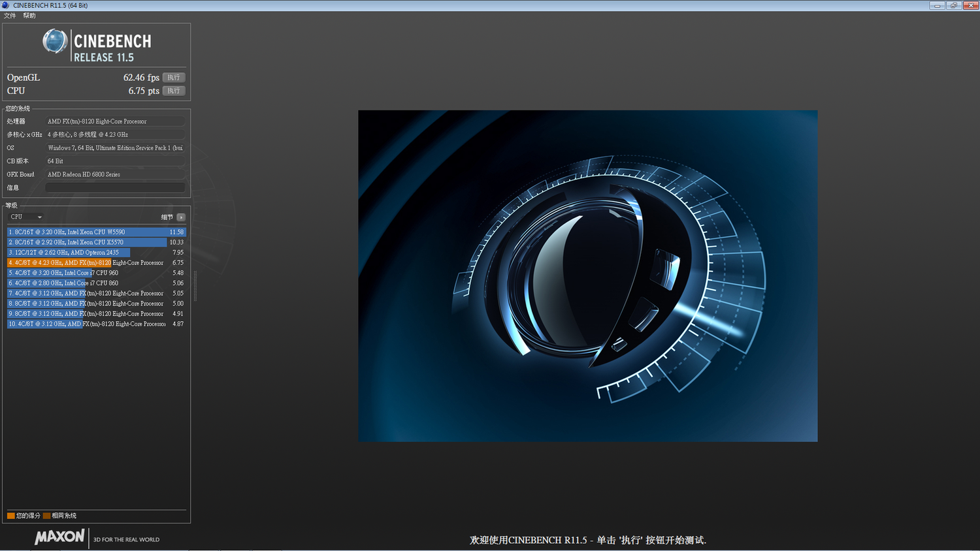Click the processor field AMD FX-8120

115,121
